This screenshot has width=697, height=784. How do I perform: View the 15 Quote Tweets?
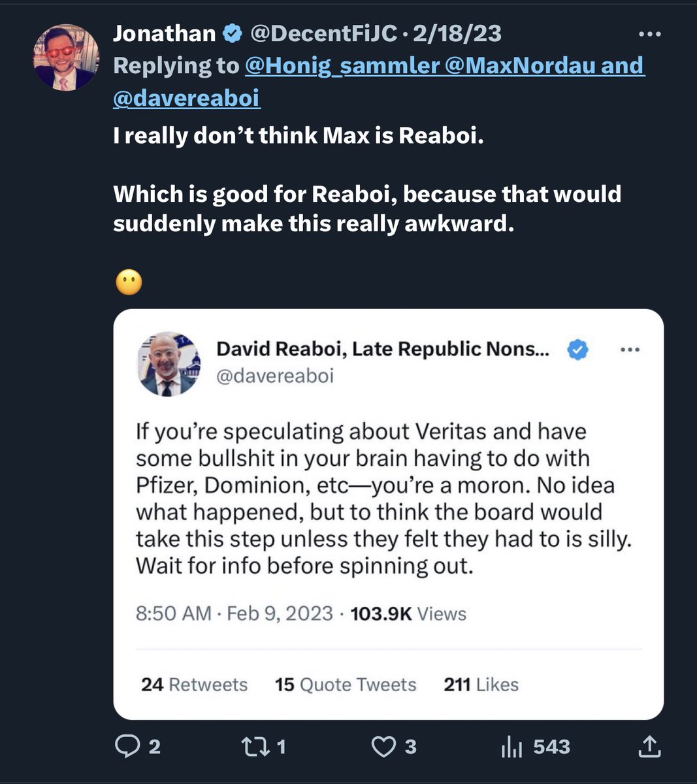345,684
